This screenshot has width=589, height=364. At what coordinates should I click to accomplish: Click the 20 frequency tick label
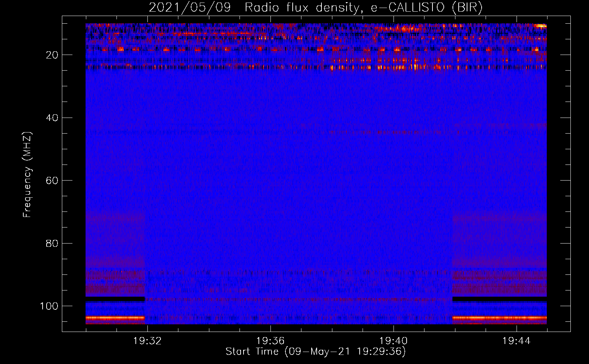pyautogui.click(x=52, y=55)
